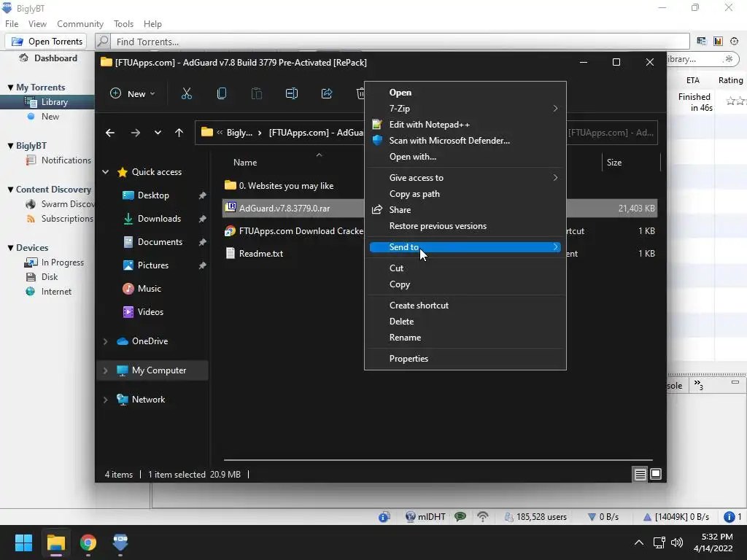Image resolution: width=747 pixels, height=560 pixels.
Task: Open Pictures in Quick access
Action: (153, 265)
